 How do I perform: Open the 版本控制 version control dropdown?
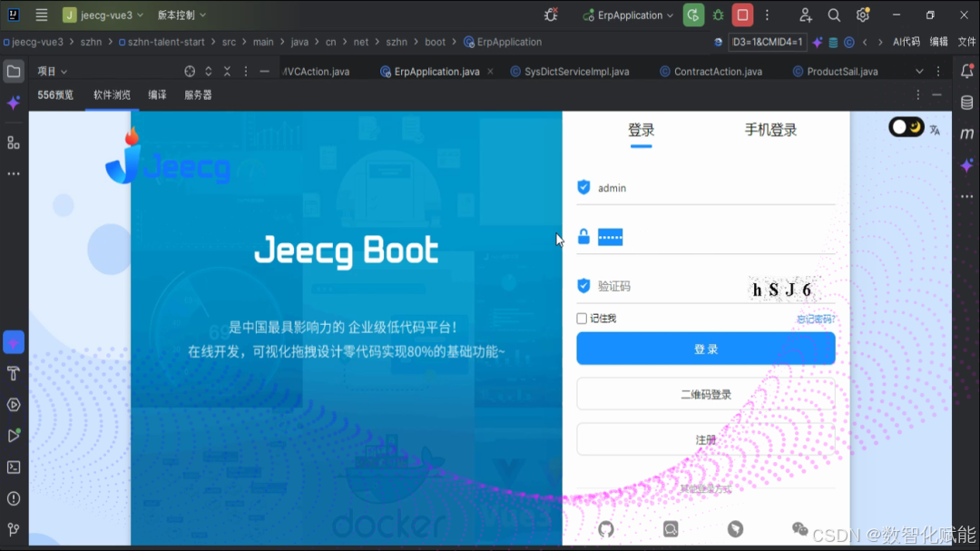tap(181, 15)
